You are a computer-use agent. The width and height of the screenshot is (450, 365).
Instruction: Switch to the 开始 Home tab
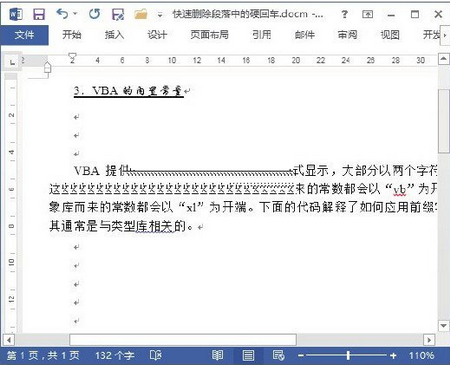pyautogui.click(x=71, y=35)
